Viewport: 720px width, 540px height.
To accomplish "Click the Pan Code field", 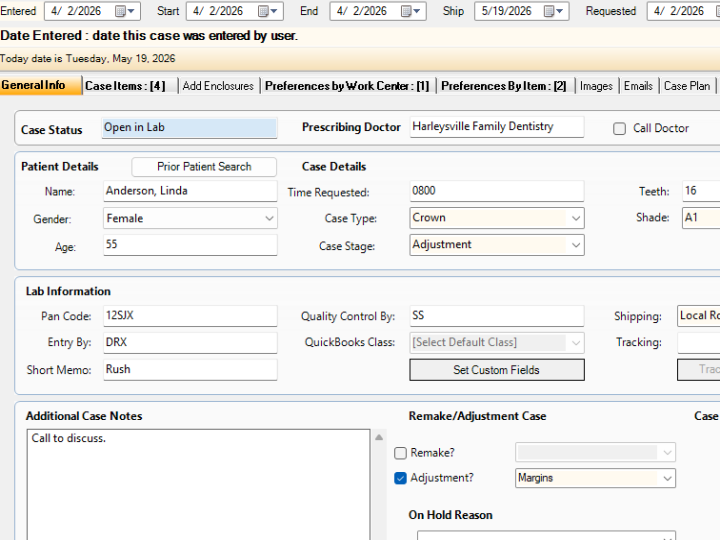I will [190, 316].
